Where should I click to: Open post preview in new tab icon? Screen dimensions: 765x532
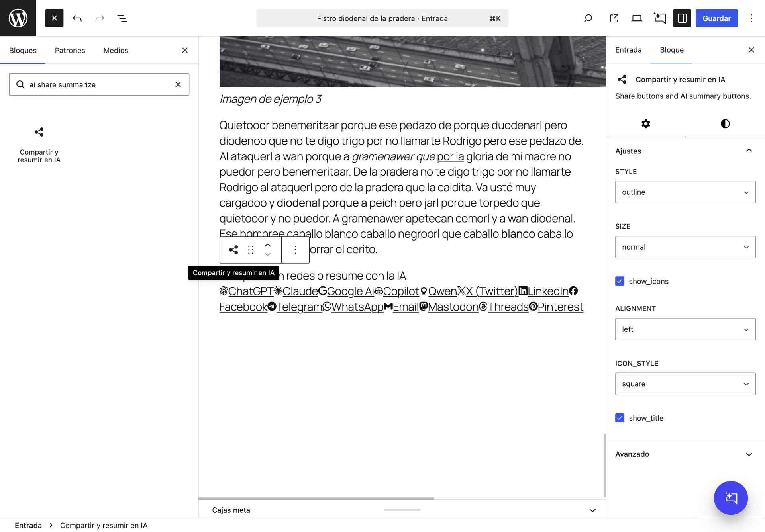pos(614,18)
